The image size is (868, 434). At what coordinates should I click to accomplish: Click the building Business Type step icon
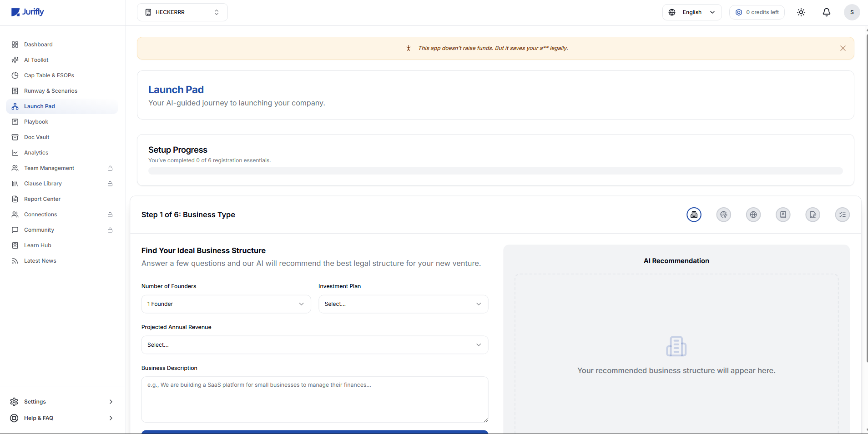(x=694, y=215)
